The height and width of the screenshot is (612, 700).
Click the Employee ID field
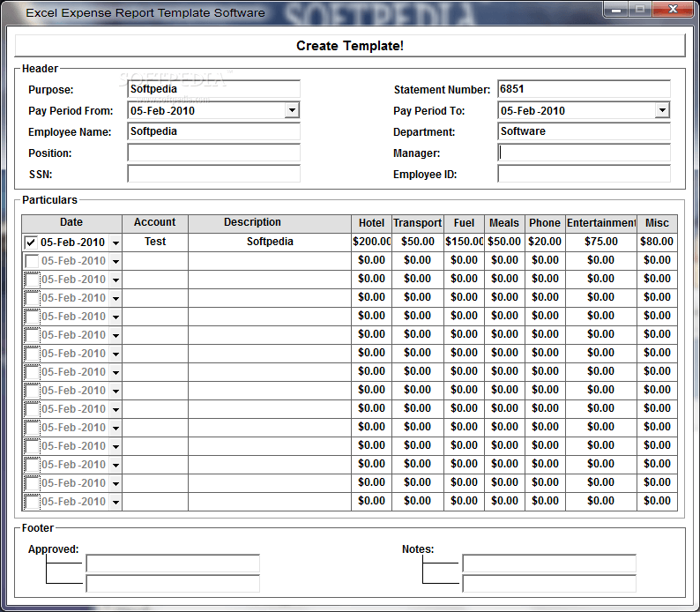pyautogui.click(x=583, y=174)
